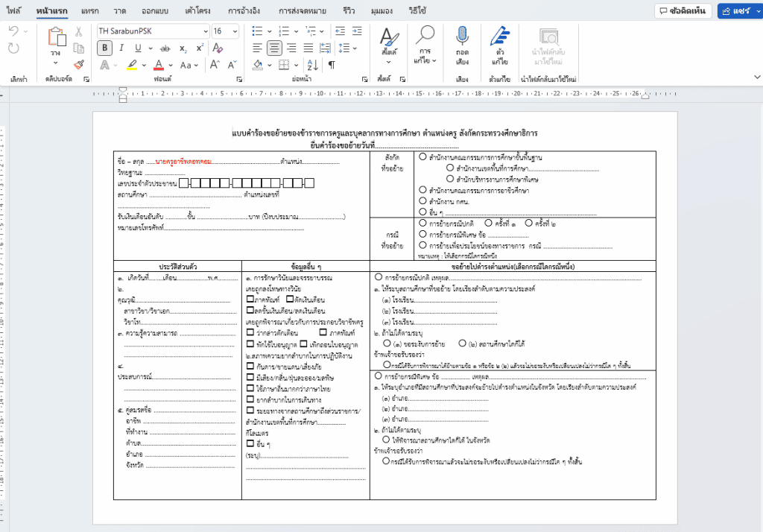Image resolution: width=763 pixels, height=532 pixels.
Task: Switch to the แทรก tab
Action: 89,10
